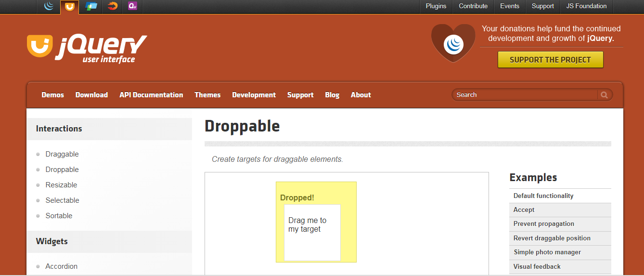Viewport: 644px width, 276px height.
Task: Click the jQuery UI icon tab
Action: (70, 7)
